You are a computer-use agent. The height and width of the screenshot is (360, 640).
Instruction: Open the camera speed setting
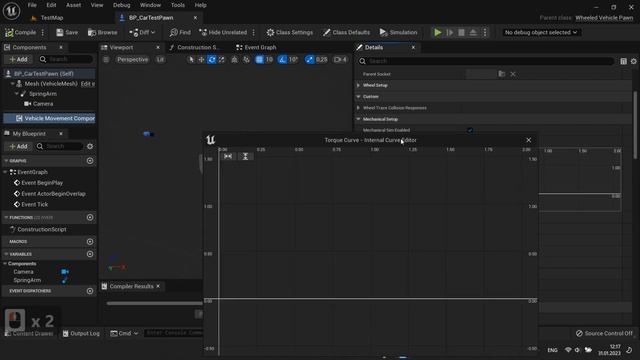coord(340,60)
